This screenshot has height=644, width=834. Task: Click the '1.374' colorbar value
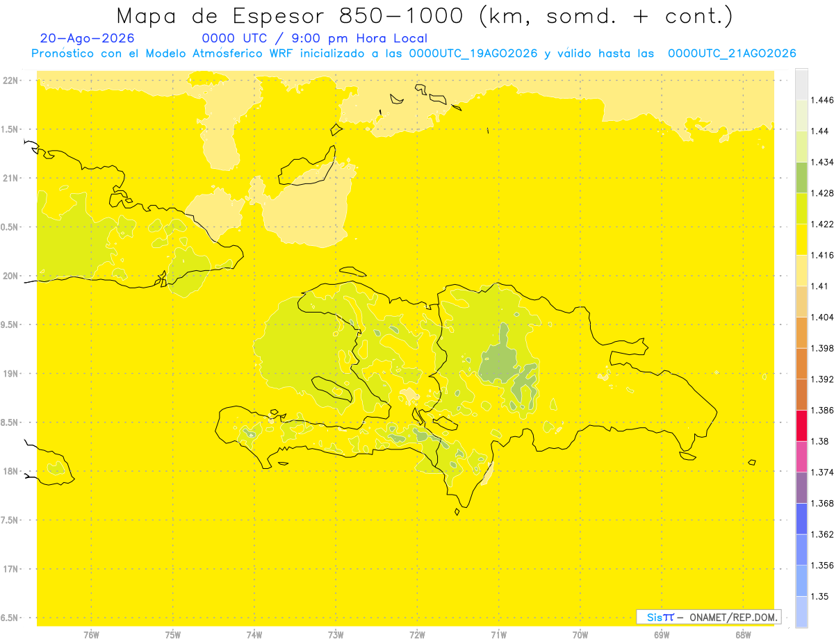tap(821, 472)
